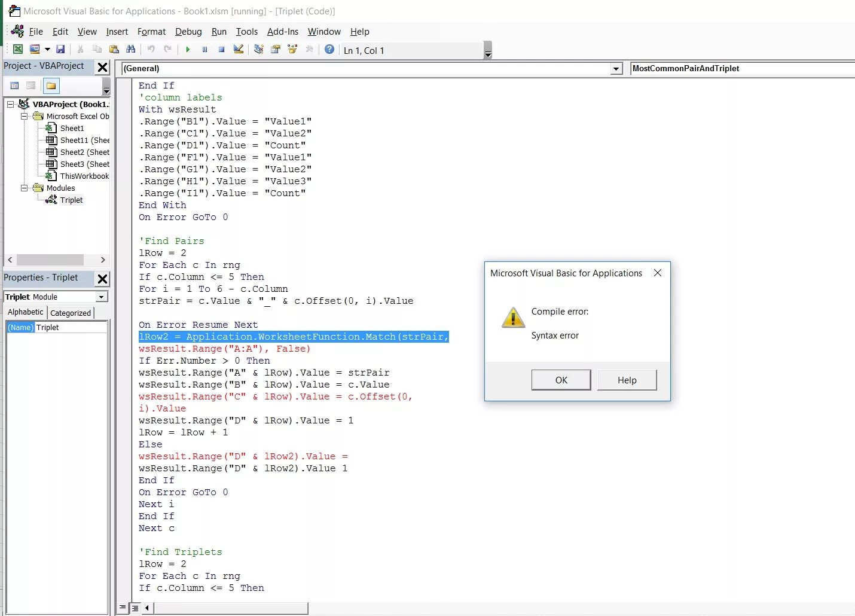Click Procedure View button at bottom left
The image size is (855, 616).
(x=123, y=608)
